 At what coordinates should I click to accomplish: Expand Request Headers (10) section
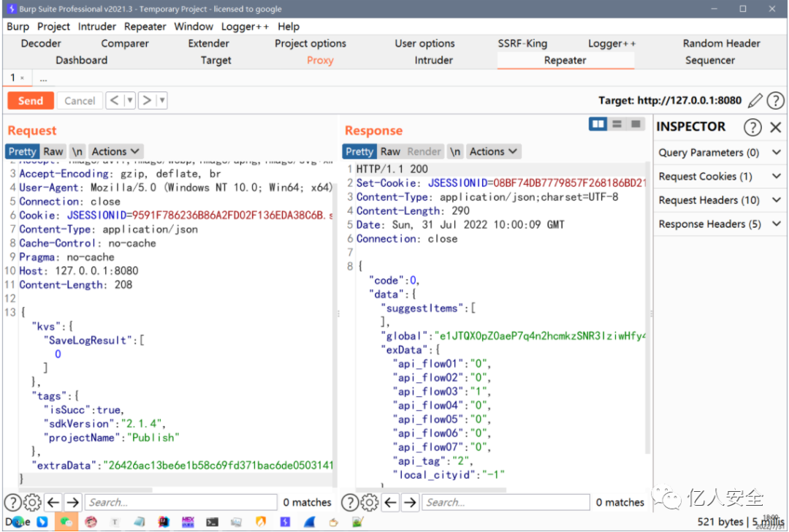click(x=720, y=200)
